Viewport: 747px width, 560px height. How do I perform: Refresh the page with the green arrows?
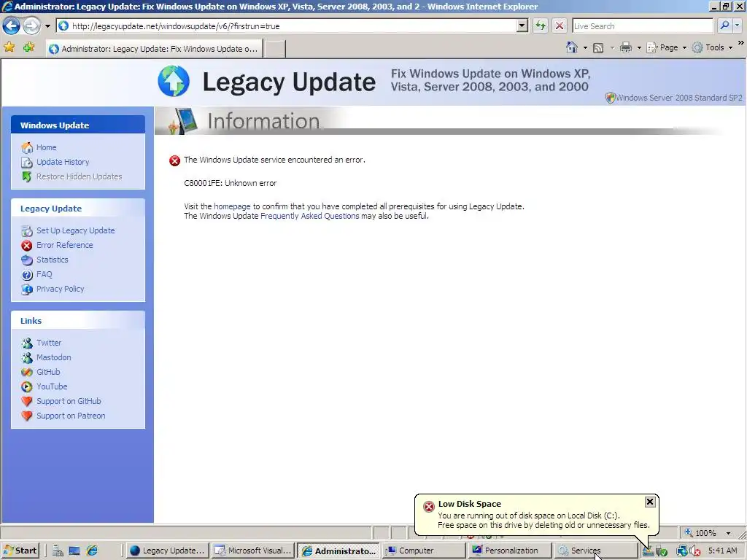point(541,26)
